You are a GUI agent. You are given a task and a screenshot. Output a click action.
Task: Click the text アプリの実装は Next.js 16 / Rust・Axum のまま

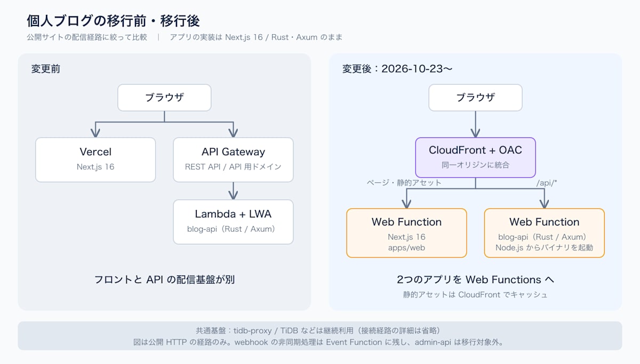point(256,37)
